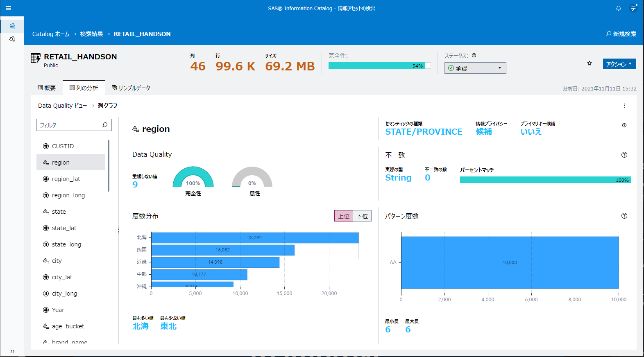Click the column list scrollbar
The width and height of the screenshot is (644, 357).
point(109,166)
